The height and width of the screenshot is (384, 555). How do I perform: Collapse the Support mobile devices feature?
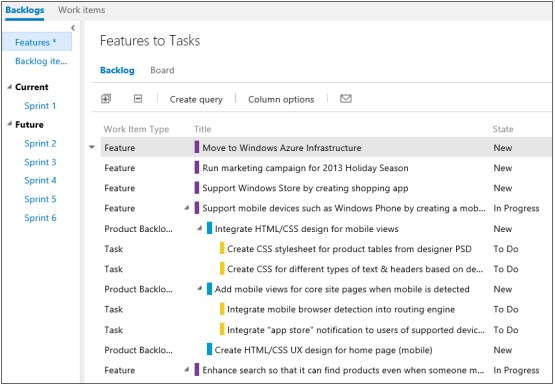coord(187,208)
